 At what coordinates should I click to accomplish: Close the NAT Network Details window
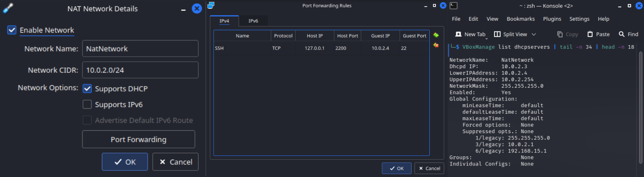[x=197, y=8]
